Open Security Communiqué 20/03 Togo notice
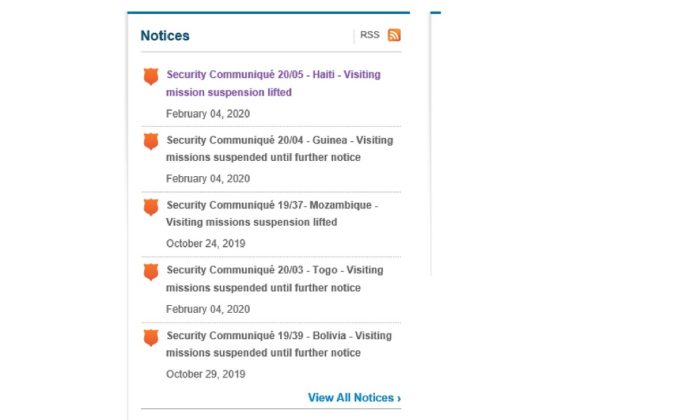Viewport: 697px width, 420px height. pos(275,279)
